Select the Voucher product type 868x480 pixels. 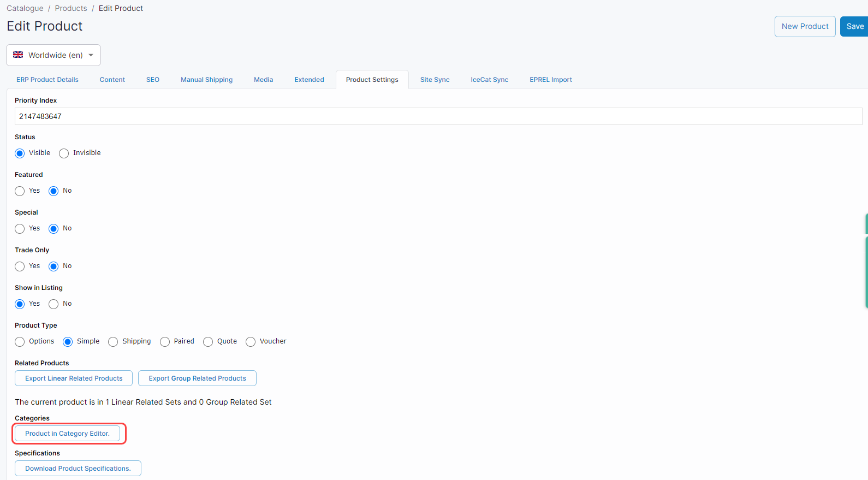pos(251,342)
